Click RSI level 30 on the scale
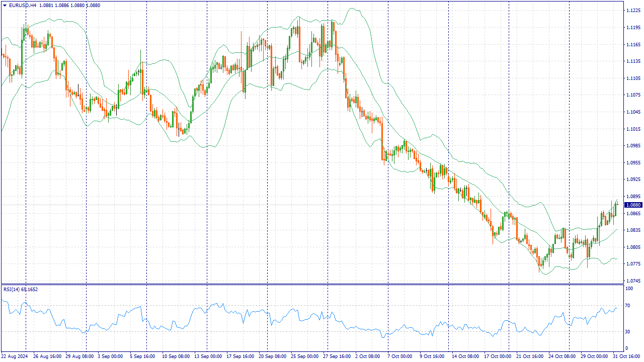The width and height of the screenshot is (644, 362). click(x=627, y=332)
